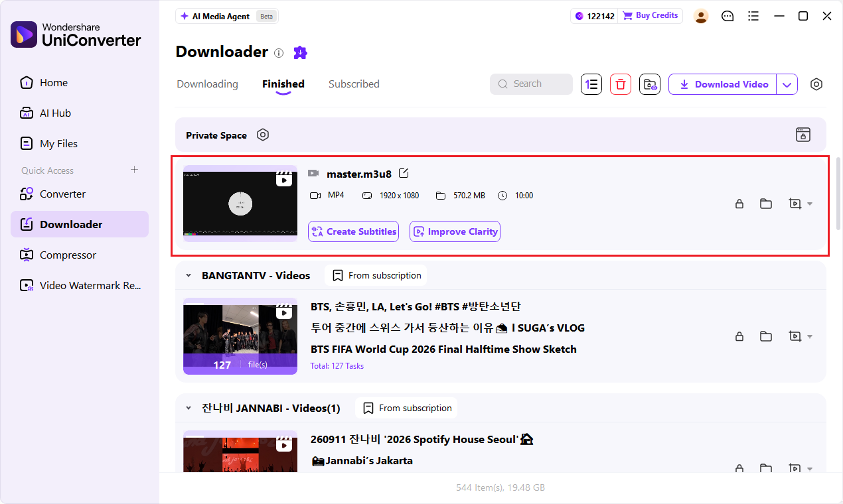Add a Quick Access item with plus
This screenshot has height=504, width=843.
coord(134,170)
